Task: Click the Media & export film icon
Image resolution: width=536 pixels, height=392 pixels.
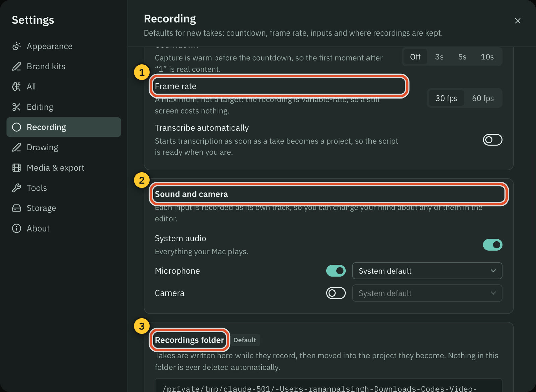Action: (16, 168)
